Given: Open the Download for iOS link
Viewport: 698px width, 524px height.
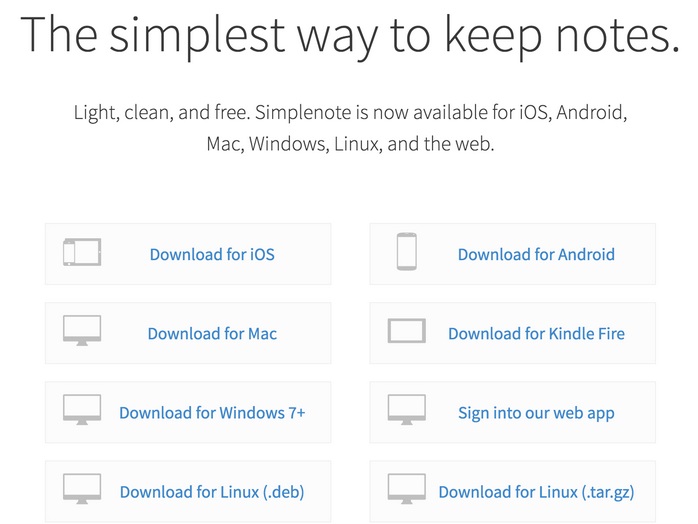Looking at the screenshot, I should click(212, 255).
